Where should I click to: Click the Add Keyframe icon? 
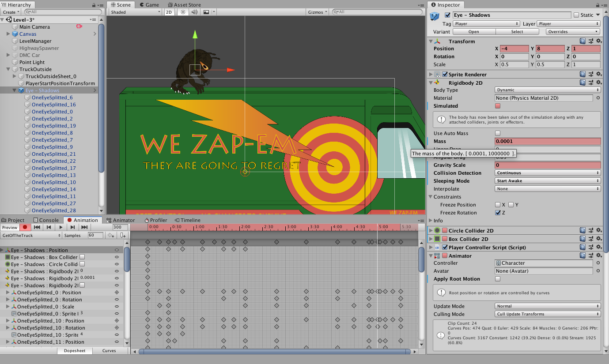(x=111, y=236)
